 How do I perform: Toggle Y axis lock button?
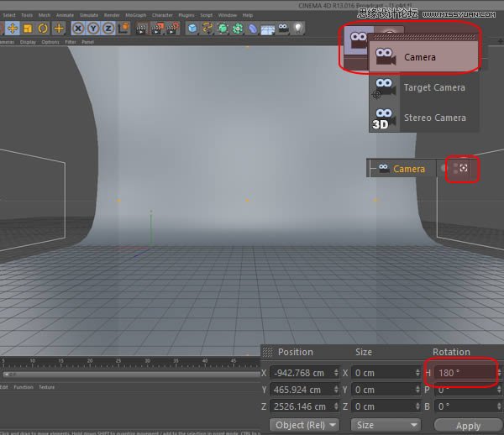pos(92,29)
